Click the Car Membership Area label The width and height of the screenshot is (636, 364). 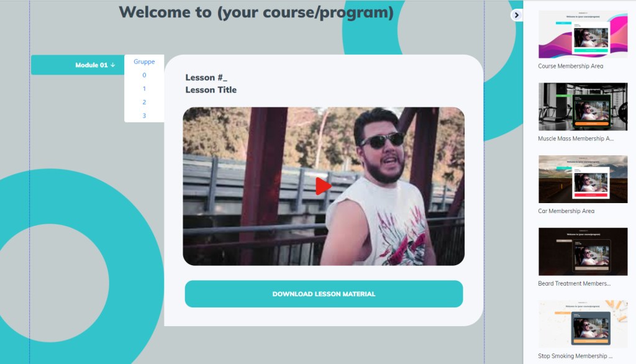click(x=566, y=211)
